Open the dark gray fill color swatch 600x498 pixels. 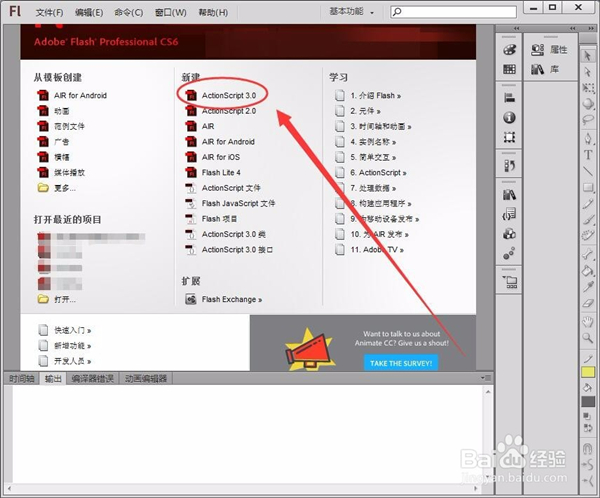(x=588, y=402)
